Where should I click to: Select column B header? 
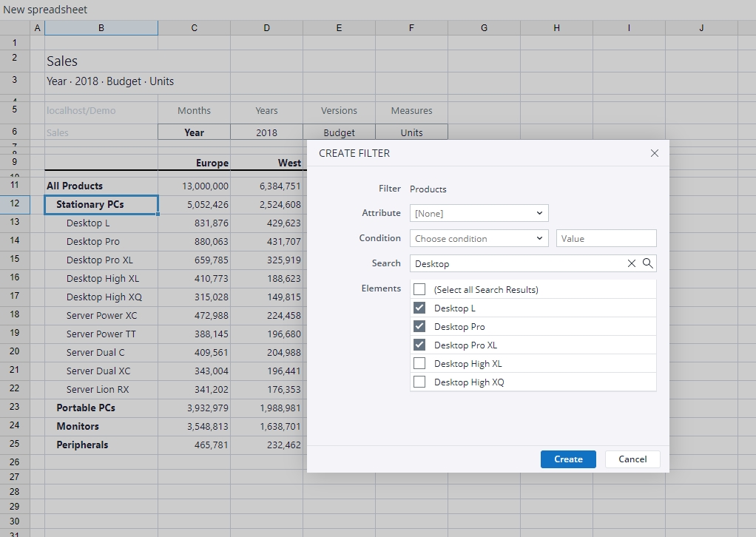[101, 28]
